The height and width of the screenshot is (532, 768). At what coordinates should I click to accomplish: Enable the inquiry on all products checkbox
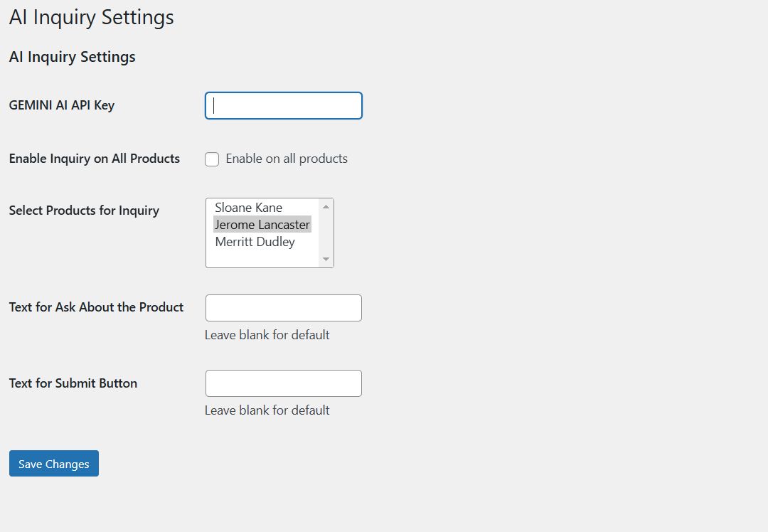[212, 159]
